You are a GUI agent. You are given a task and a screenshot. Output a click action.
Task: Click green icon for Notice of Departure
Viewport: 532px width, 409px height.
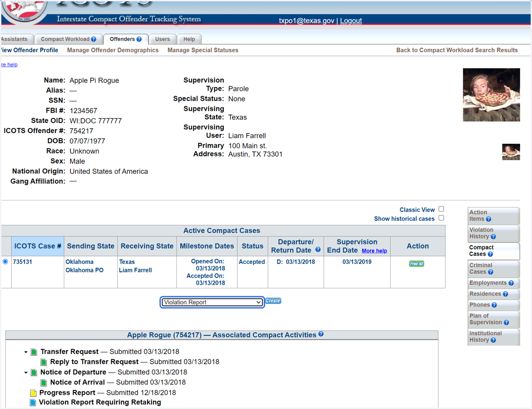pos(34,373)
